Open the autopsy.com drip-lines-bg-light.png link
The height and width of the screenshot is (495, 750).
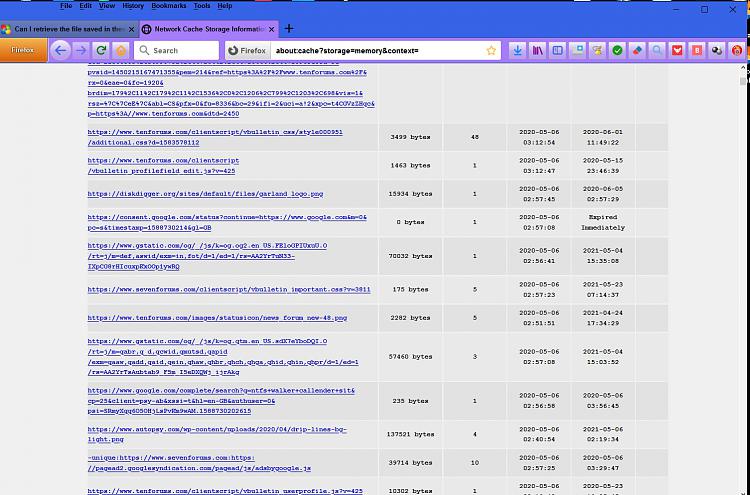coord(217,434)
